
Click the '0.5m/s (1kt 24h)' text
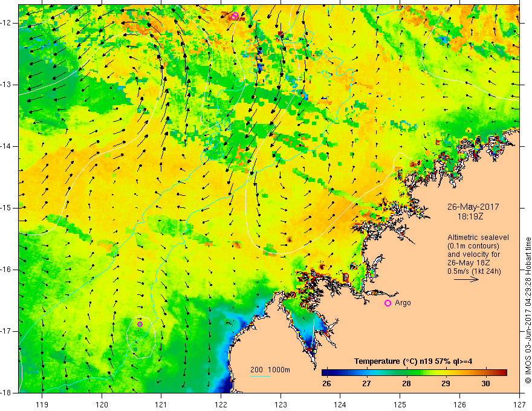click(474, 271)
